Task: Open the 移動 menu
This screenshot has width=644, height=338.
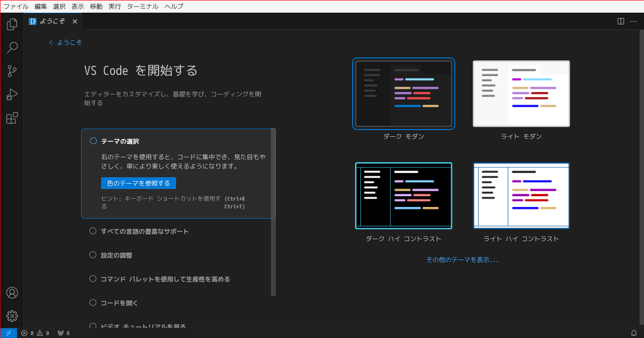Action: coord(96,6)
